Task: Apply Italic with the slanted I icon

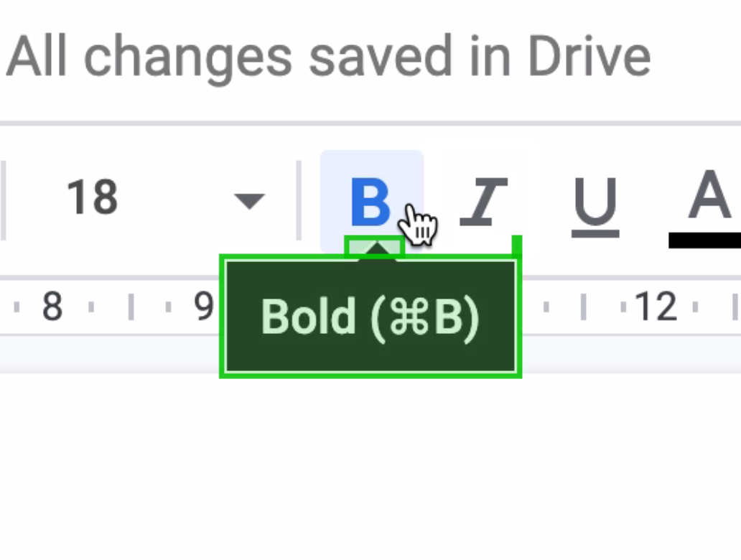Action: pyautogui.click(x=484, y=202)
